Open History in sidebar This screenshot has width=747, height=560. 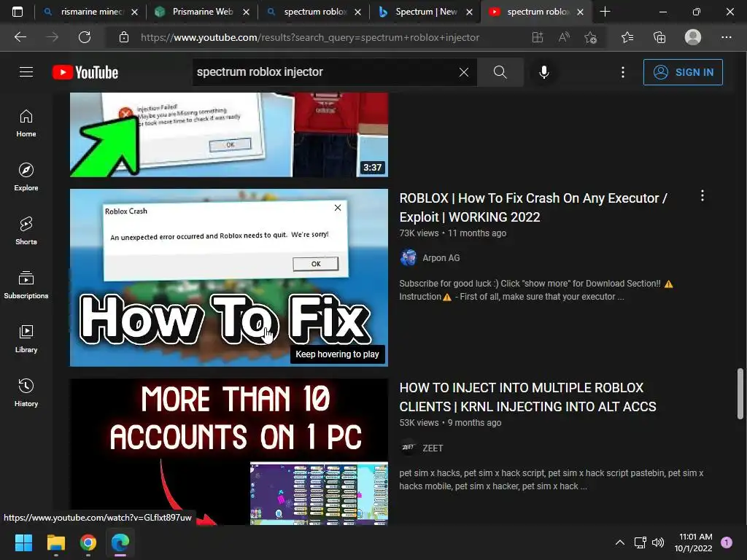click(26, 393)
